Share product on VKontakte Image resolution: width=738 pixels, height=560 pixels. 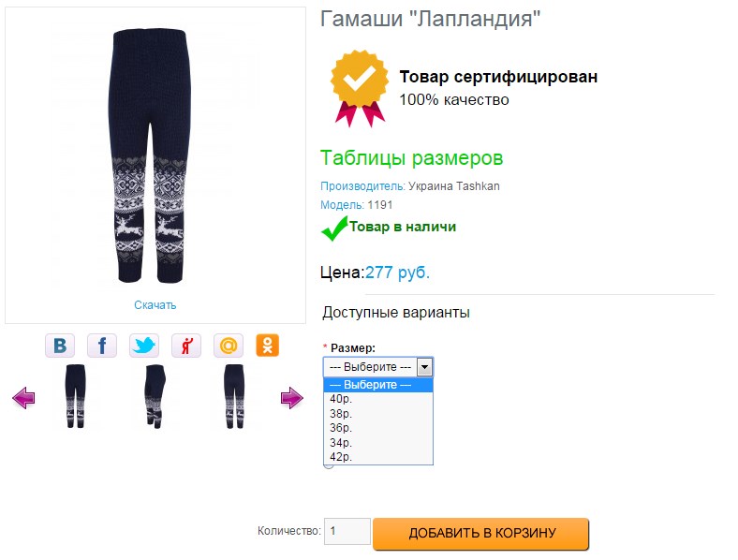tap(60, 346)
